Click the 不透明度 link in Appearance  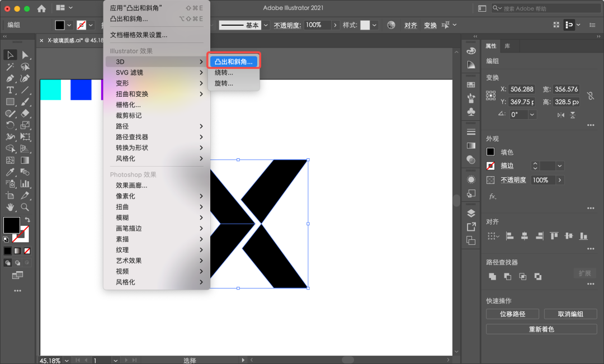pyautogui.click(x=513, y=180)
